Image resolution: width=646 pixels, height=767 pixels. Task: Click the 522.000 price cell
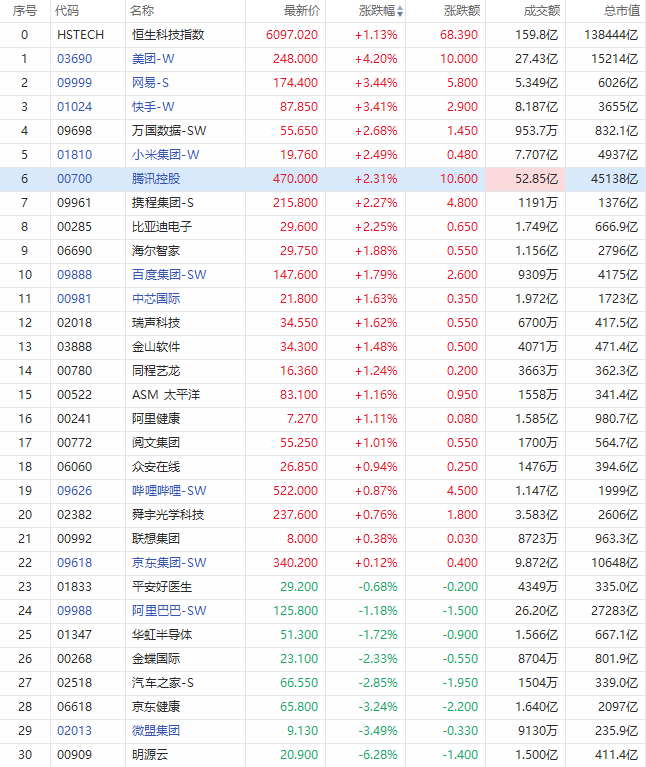(x=295, y=491)
